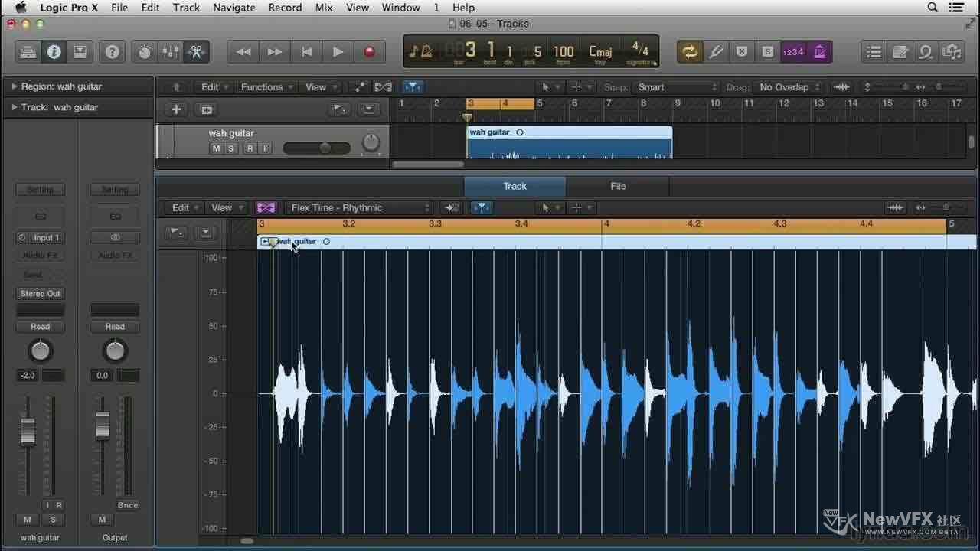The width and height of the screenshot is (980, 551).
Task: Open Flex Time - Rhythmic mode dropdown
Action: click(x=361, y=207)
